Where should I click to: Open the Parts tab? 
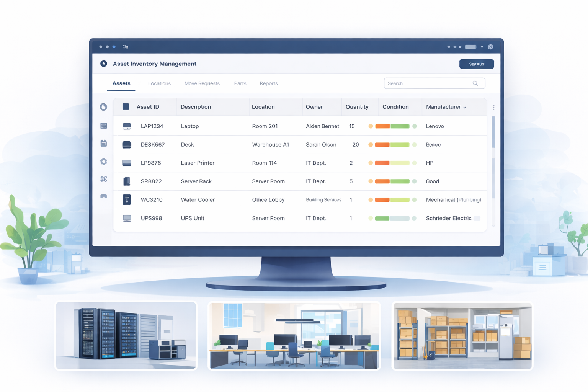click(x=240, y=83)
